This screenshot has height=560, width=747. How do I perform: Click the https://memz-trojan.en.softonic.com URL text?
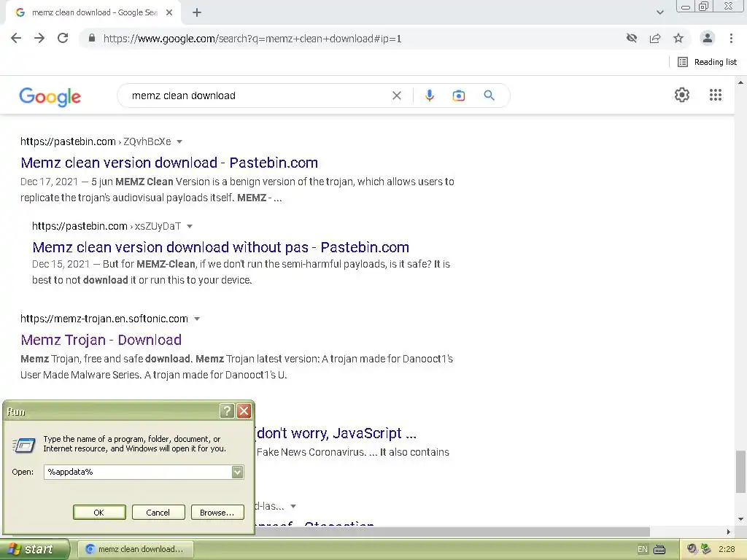point(104,319)
